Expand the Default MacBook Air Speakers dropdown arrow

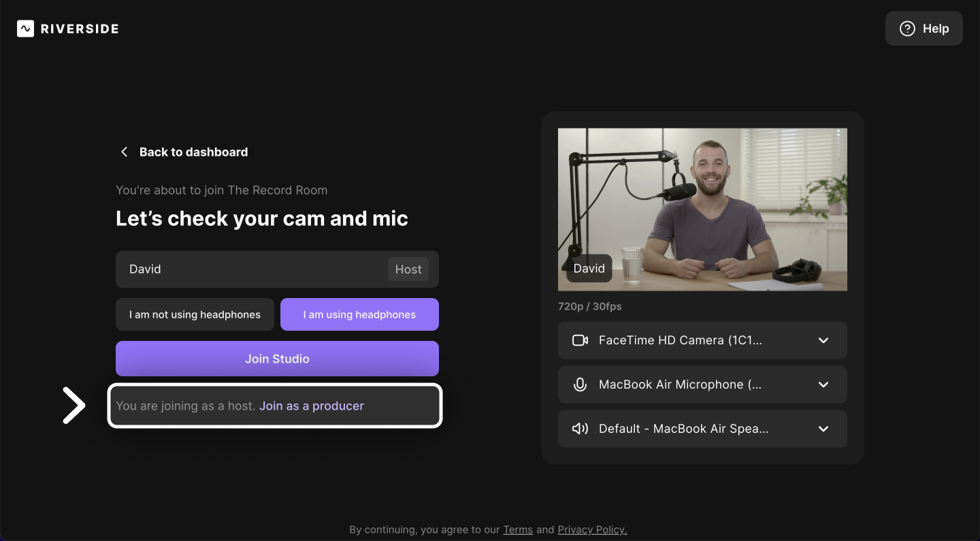click(823, 429)
